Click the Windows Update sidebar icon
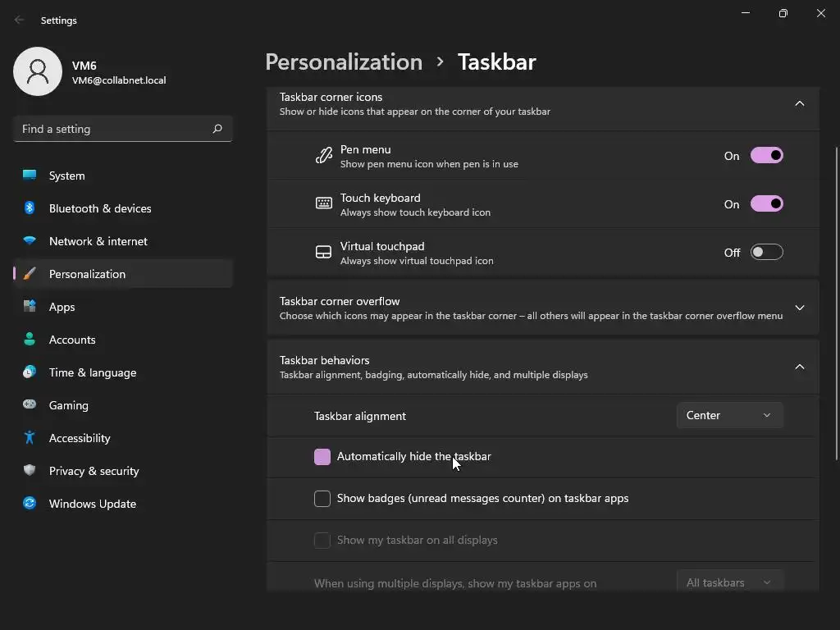Screen dimensions: 840x630 coord(30,504)
